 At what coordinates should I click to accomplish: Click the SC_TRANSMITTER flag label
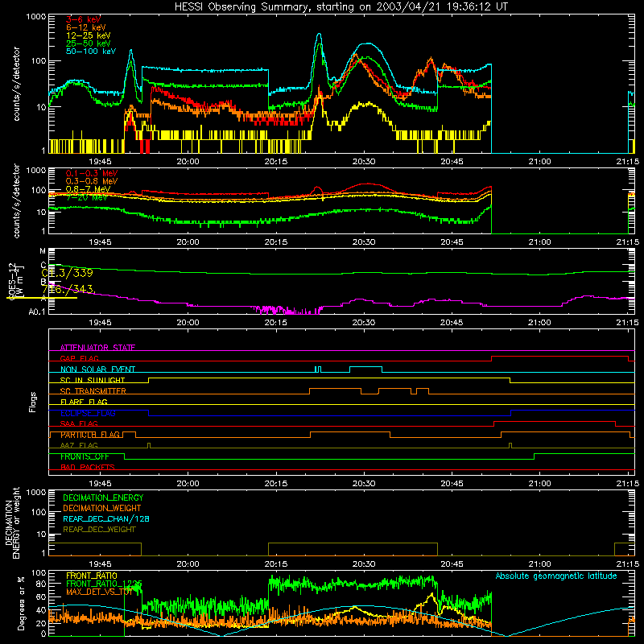pyautogui.click(x=93, y=391)
